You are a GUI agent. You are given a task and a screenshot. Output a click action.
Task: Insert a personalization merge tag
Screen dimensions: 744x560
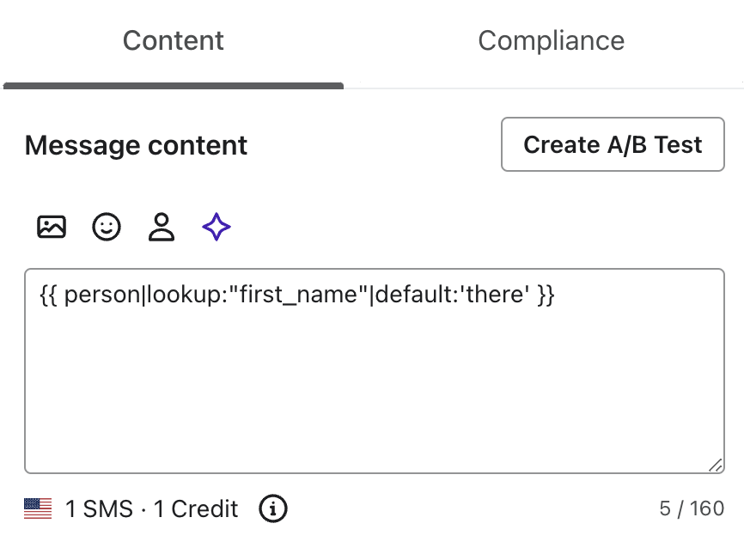[x=162, y=227]
